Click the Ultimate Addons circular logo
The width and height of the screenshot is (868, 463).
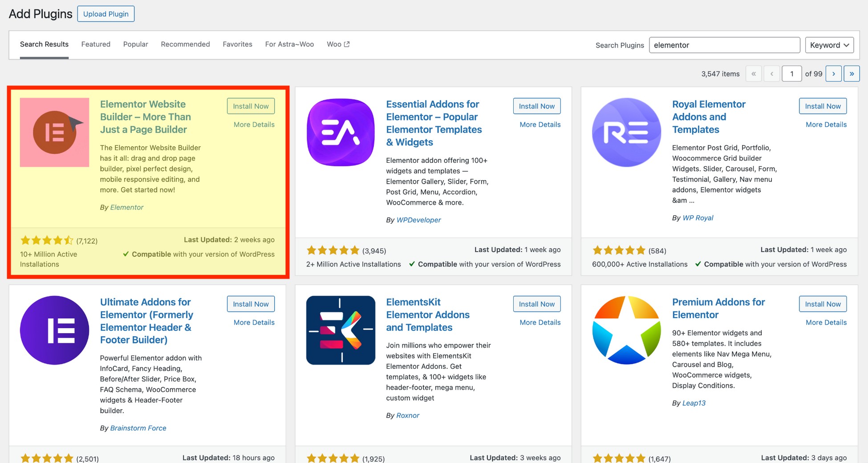[54, 330]
